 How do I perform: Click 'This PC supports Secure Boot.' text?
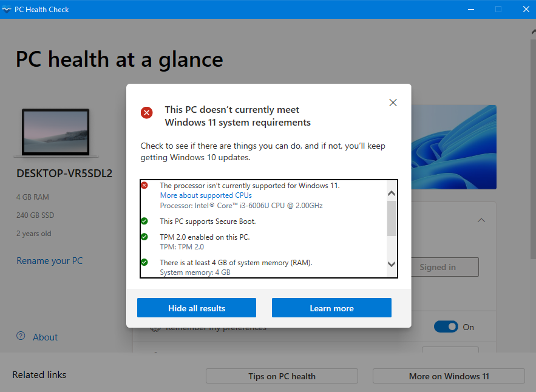point(208,221)
